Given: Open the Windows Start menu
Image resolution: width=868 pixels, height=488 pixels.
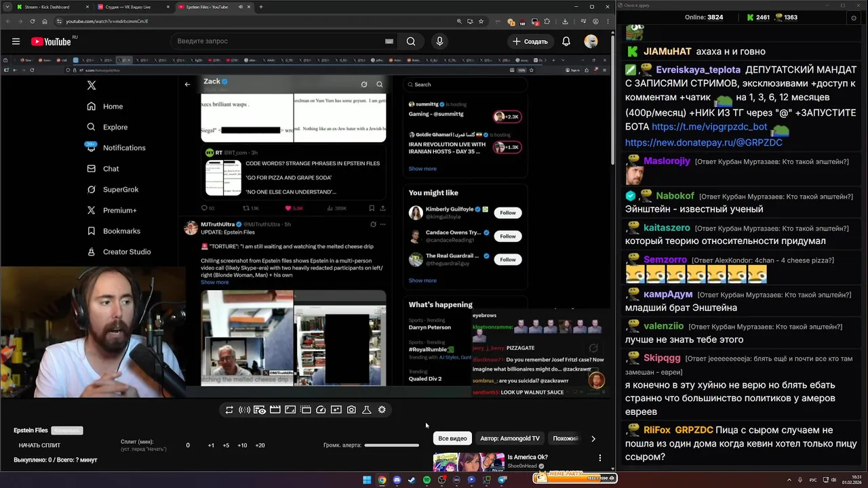Looking at the screenshot, I should click(x=367, y=480).
